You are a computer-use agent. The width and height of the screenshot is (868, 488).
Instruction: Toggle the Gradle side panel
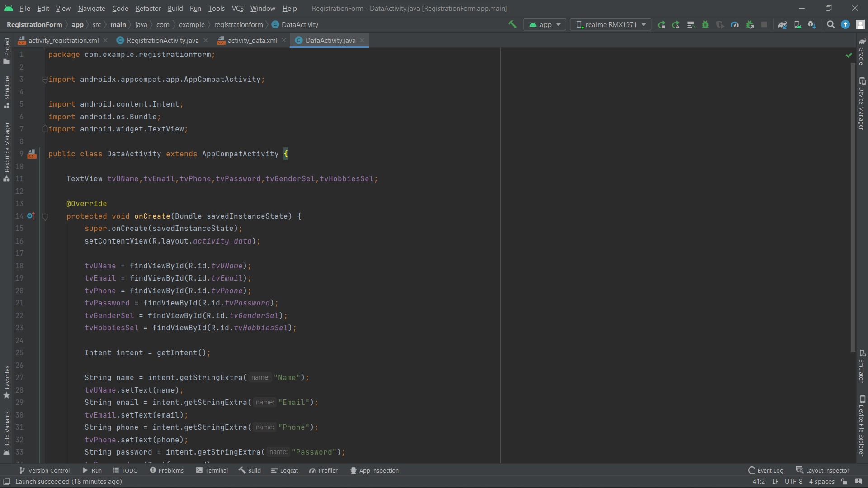click(862, 52)
